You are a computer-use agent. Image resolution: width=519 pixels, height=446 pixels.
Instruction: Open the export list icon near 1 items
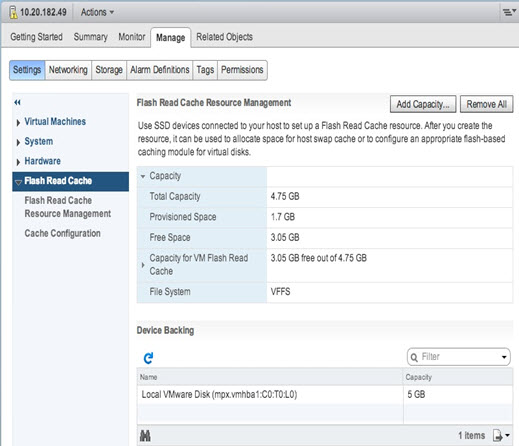[x=501, y=435]
